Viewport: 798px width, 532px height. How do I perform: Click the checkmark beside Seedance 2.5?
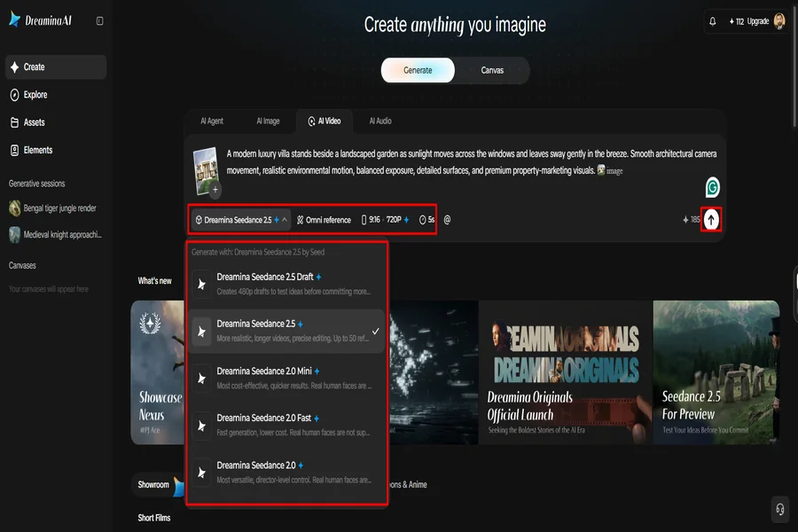pyautogui.click(x=376, y=332)
